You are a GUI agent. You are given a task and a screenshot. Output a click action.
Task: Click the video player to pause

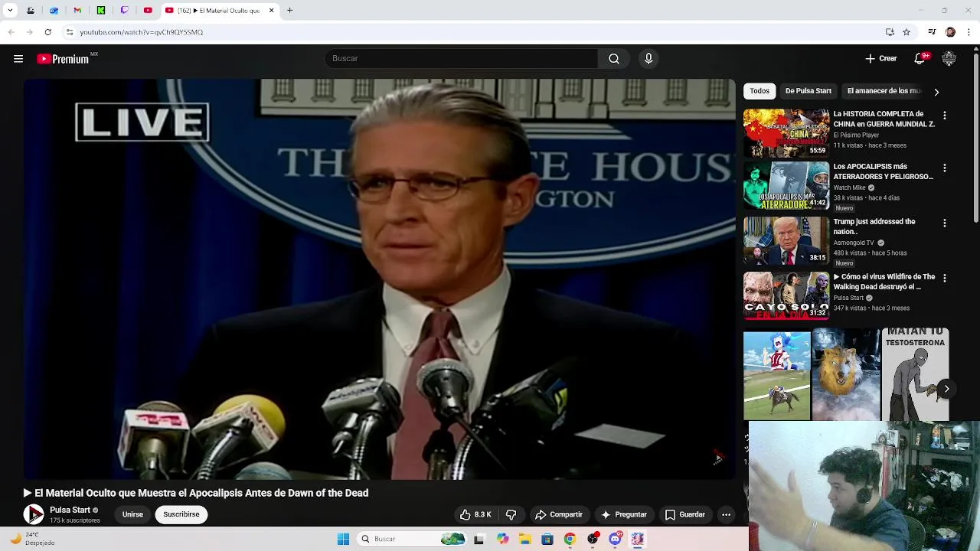(379, 279)
